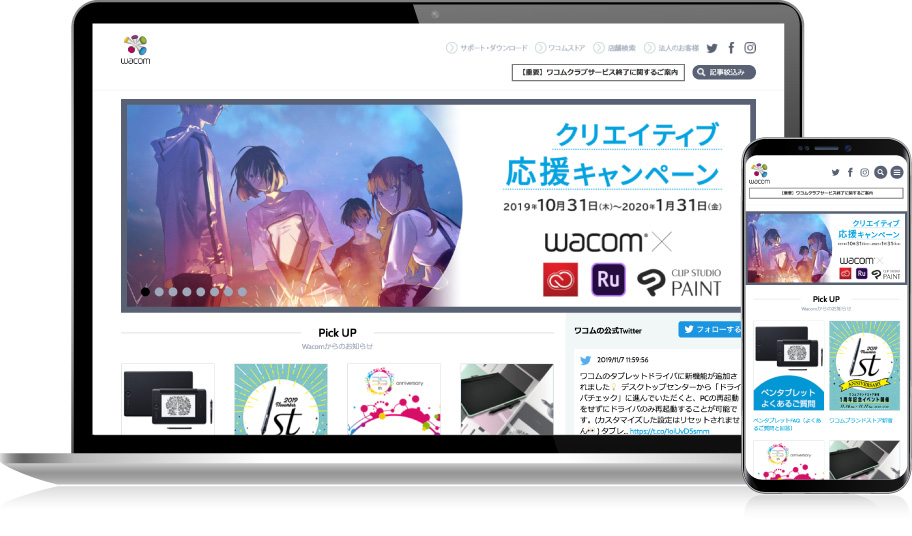Tap the Wacom logo on the phone

[759, 174]
